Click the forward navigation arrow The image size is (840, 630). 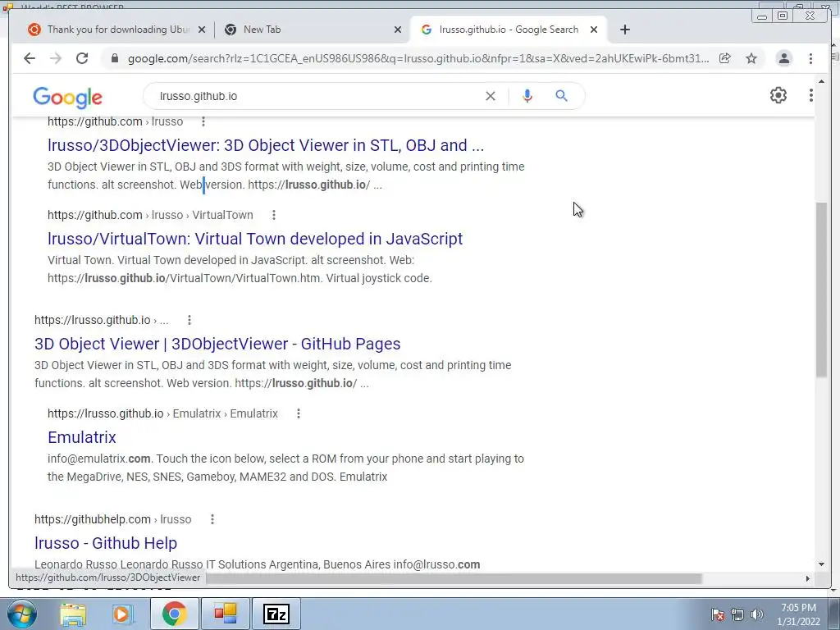(56, 58)
